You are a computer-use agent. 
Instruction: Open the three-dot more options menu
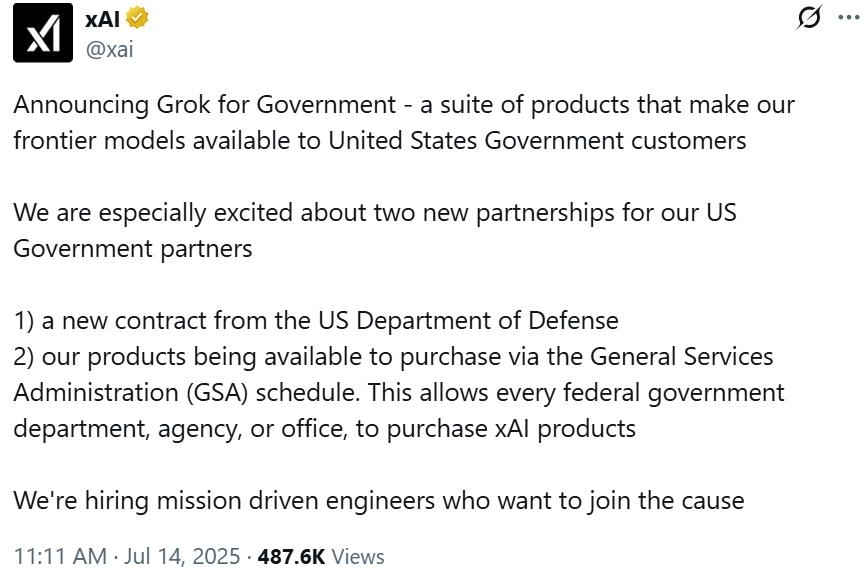click(x=848, y=18)
